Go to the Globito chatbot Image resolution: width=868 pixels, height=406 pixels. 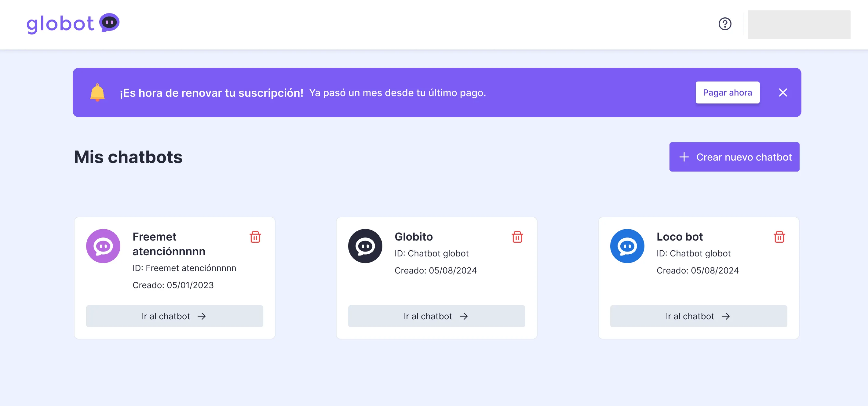[436, 316]
